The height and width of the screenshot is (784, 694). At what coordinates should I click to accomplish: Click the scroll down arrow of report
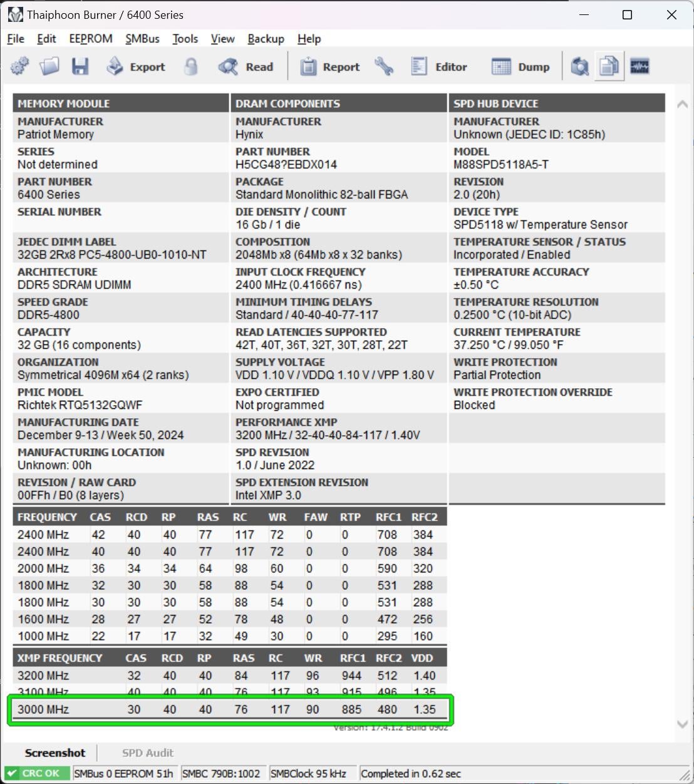click(682, 724)
